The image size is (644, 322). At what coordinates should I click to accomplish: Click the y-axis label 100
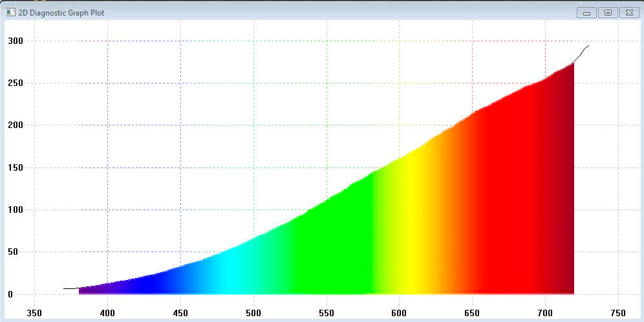pos(16,210)
